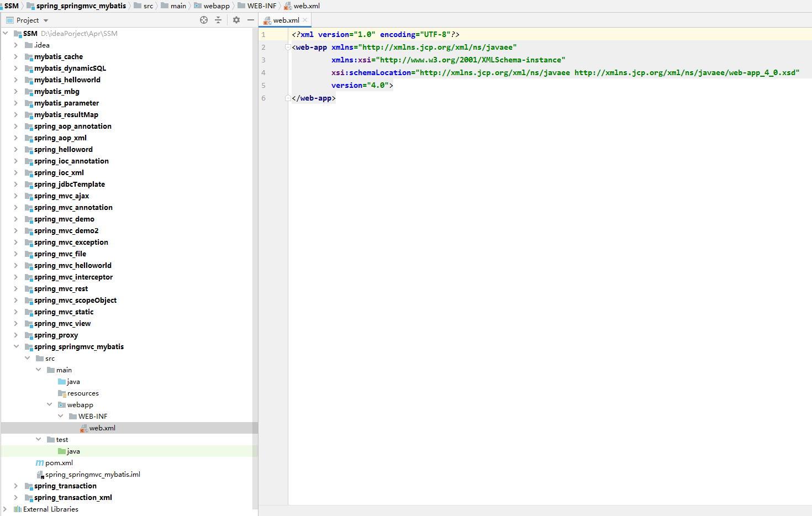Click version="4.0" attribute on line 5
This screenshot has width=812, height=516.
(x=360, y=85)
